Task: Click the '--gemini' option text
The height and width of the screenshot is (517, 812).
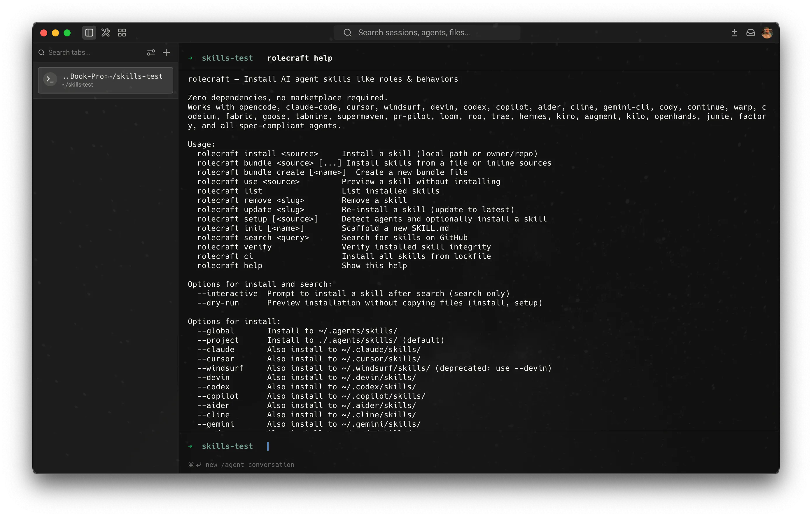Action: point(216,424)
